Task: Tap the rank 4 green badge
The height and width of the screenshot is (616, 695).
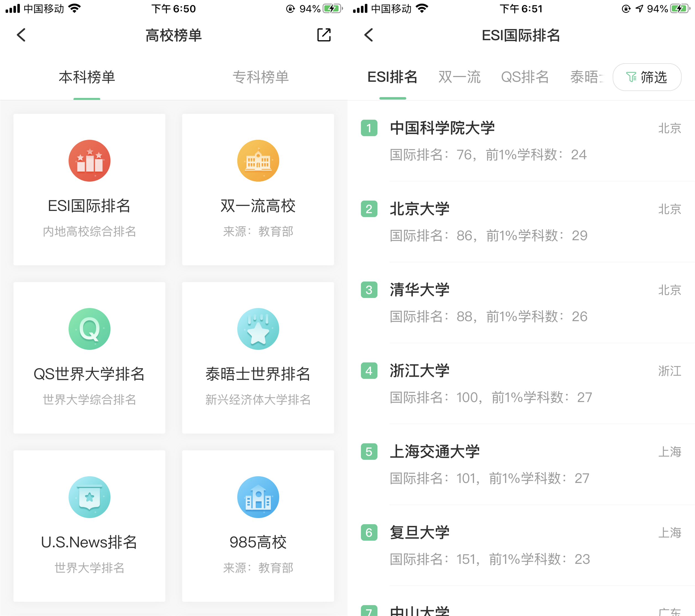Action: pos(369,371)
